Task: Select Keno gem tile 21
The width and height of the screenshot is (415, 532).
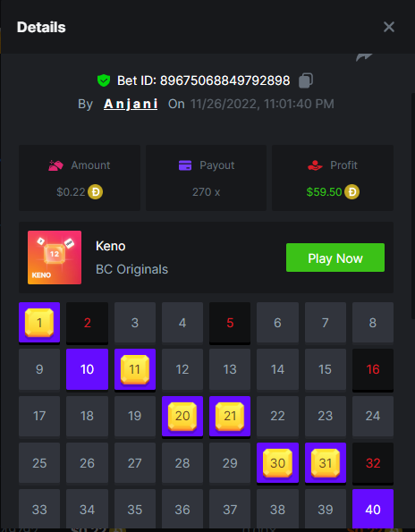Action: pyautogui.click(x=230, y=416)
